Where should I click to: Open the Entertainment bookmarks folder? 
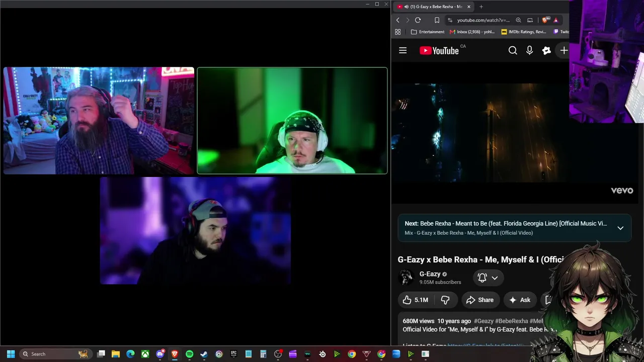click(428, 32)
